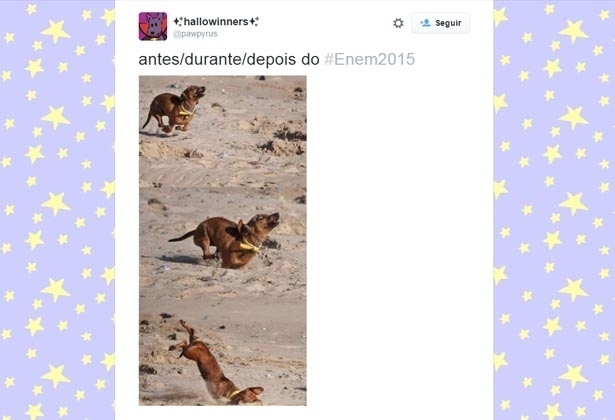Open the @pawpyrus handle link

tap(195, 34)
